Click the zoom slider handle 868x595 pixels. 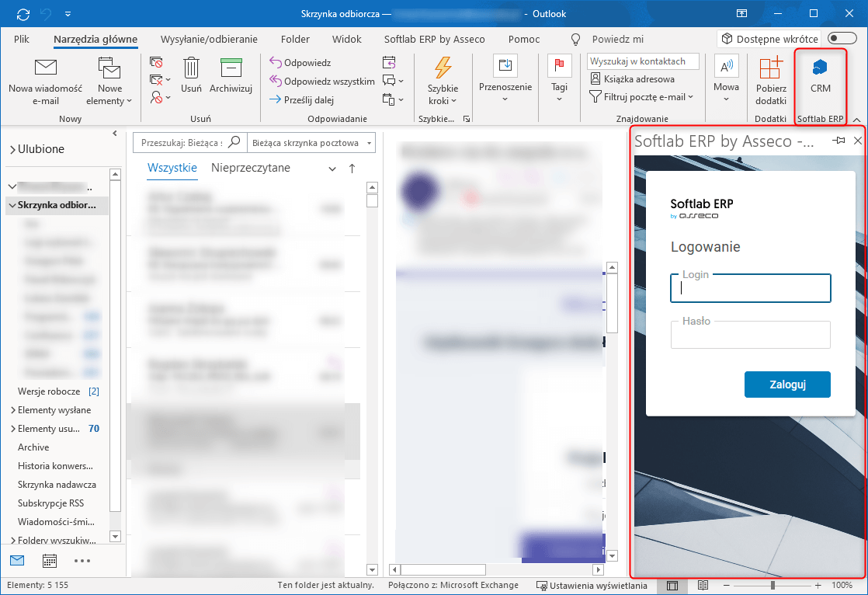point(773,586)
